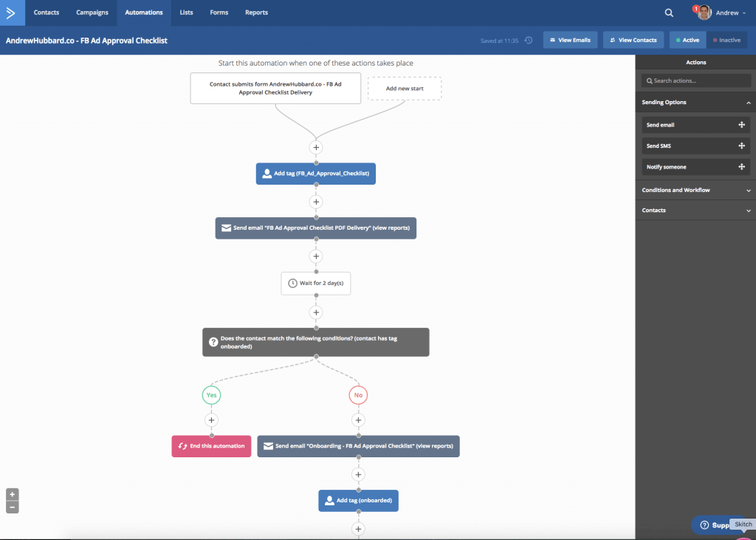This screenshot has height=540, width=756.
Task: Zoom out the automation canvas
Action: pyautogui.click(x=12, y=507)
